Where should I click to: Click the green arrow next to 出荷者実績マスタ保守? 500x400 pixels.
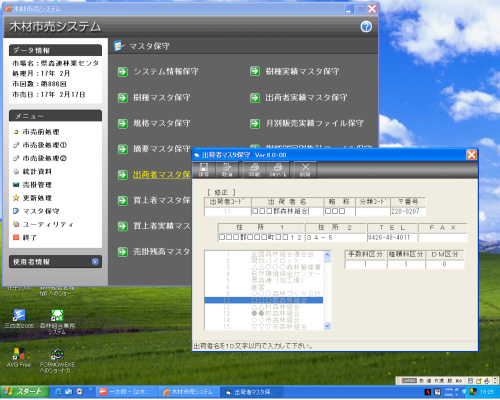pyautogui.click(x=255, y=98)
